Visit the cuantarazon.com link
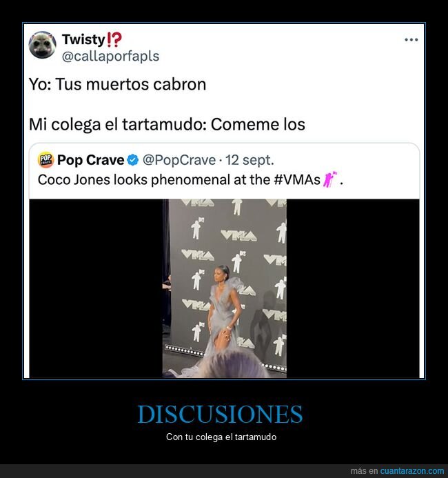Screen dimensions: 448x478 tap(411, 471)
